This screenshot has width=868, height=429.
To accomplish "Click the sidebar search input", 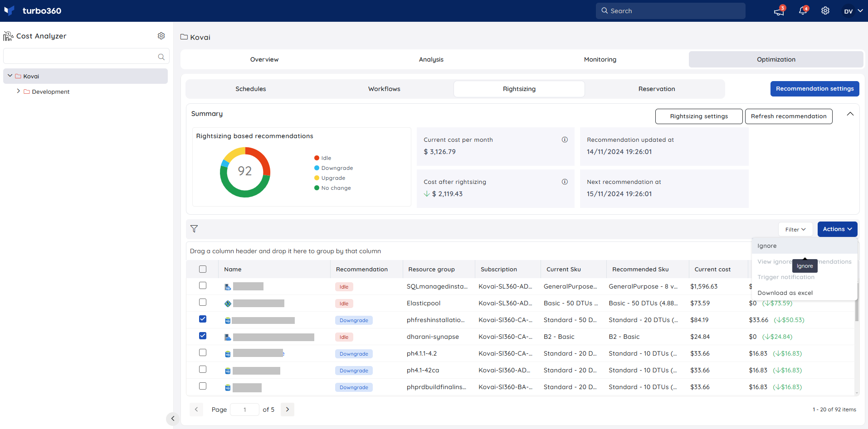I will point(86,57).
